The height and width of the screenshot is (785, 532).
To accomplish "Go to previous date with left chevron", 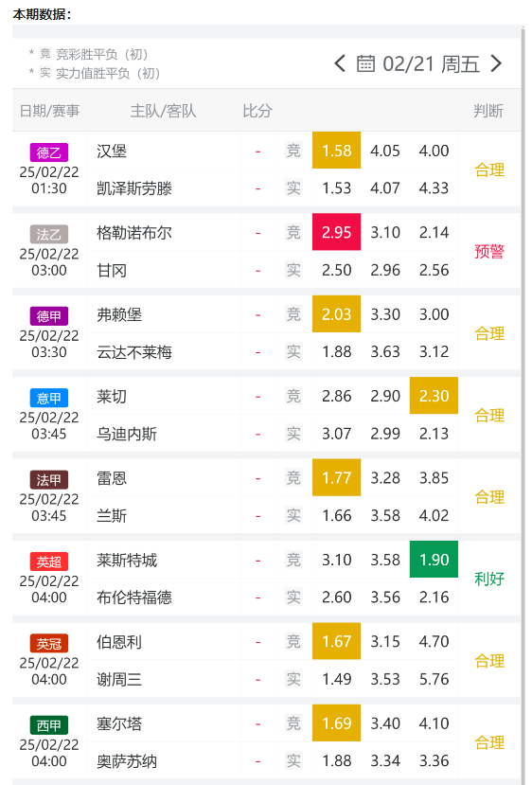I will 340,63.
